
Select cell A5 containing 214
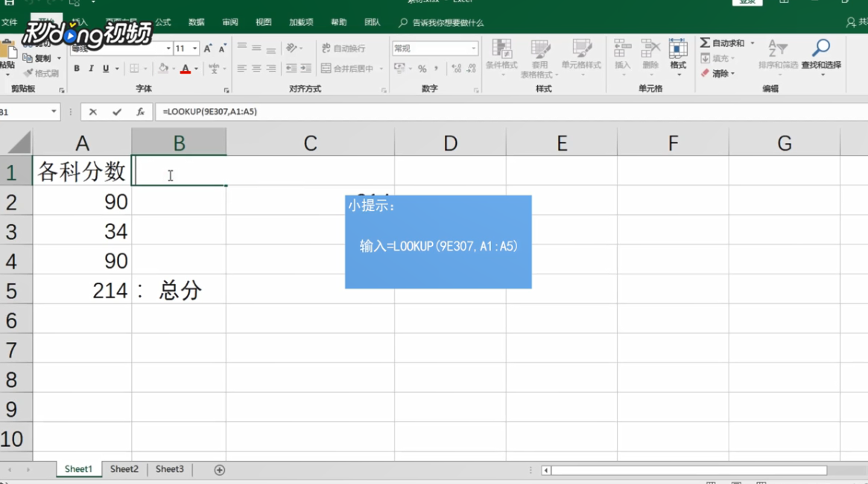(x=82, y=290)
